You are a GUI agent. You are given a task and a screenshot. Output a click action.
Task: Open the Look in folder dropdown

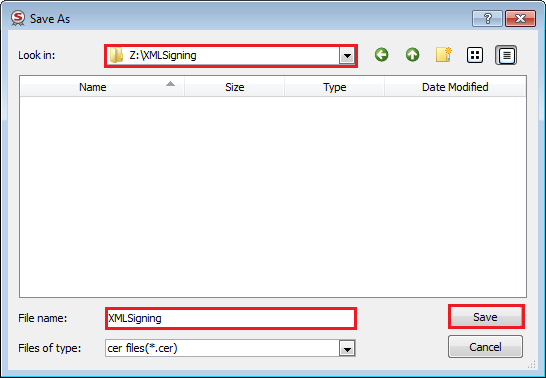(x=347, y=56)
